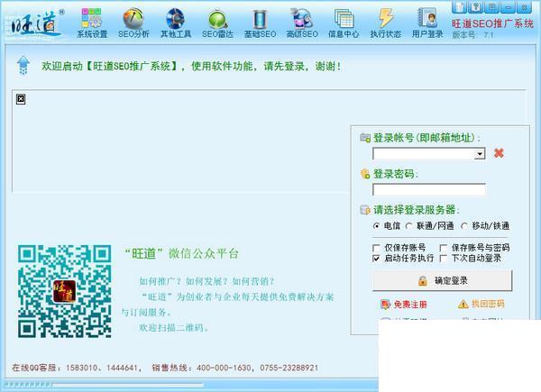The width and height of the screenshot is (541, 392).
Task: Click the server selection database icon
Action: pyautogui.click(x=365, y=210)
